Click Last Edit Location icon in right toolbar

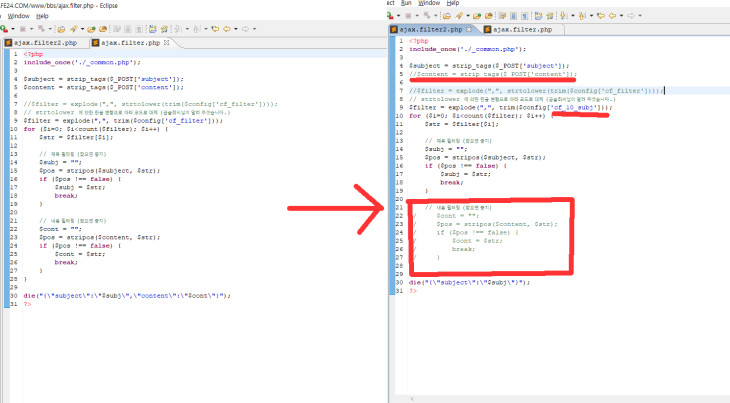point(601,16)
